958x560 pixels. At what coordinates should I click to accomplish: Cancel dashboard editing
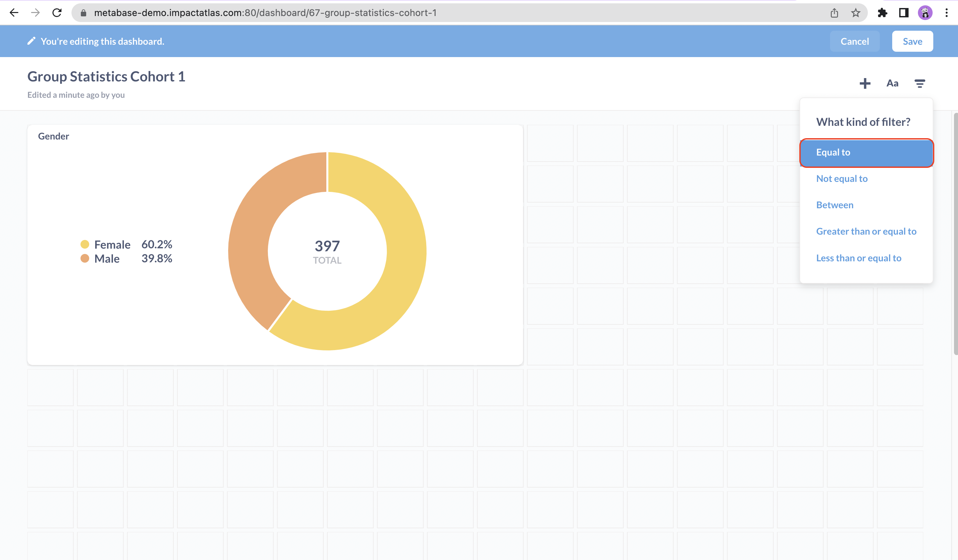tap(854, 41)
